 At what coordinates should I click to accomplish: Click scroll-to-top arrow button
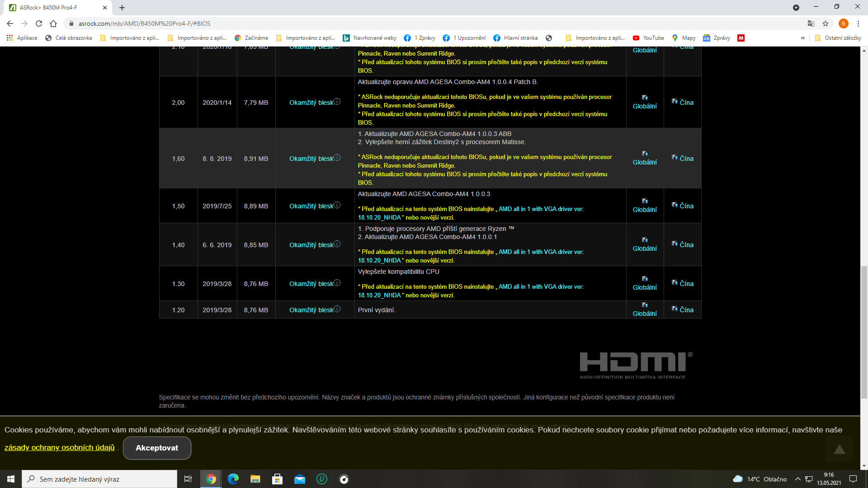pos(839,449)
